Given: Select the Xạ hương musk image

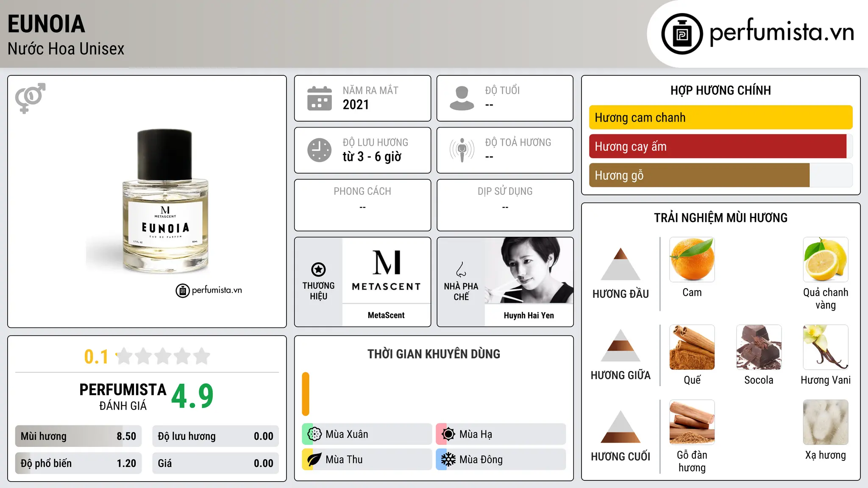Looking at the screenshot, I should point(826,422).
